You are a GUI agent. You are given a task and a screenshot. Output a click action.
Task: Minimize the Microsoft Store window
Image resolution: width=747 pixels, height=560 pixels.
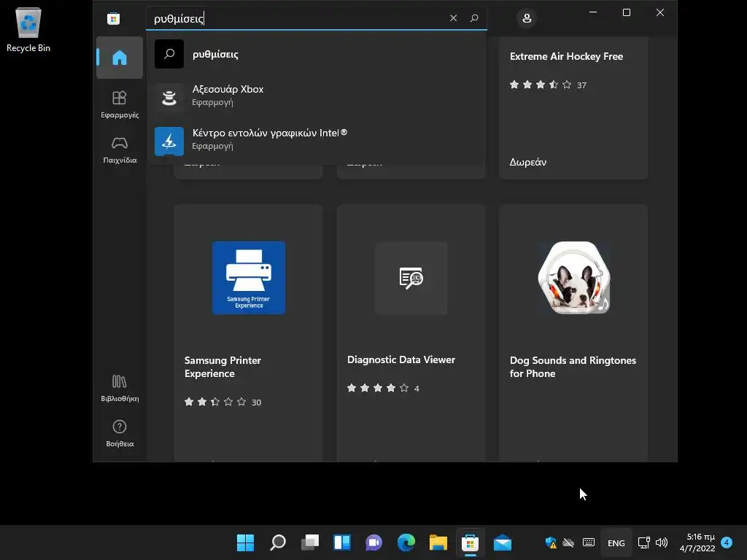pyautogui.click(x=593, y=12)
